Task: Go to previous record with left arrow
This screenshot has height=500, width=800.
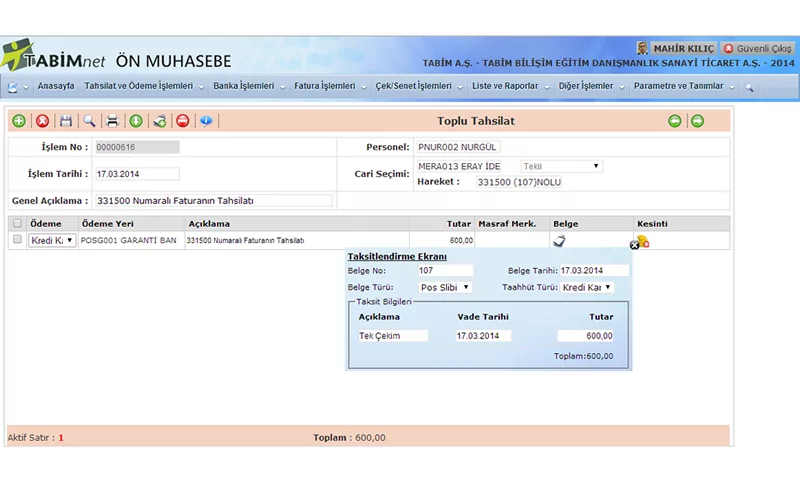Action: tap(674, 121)
